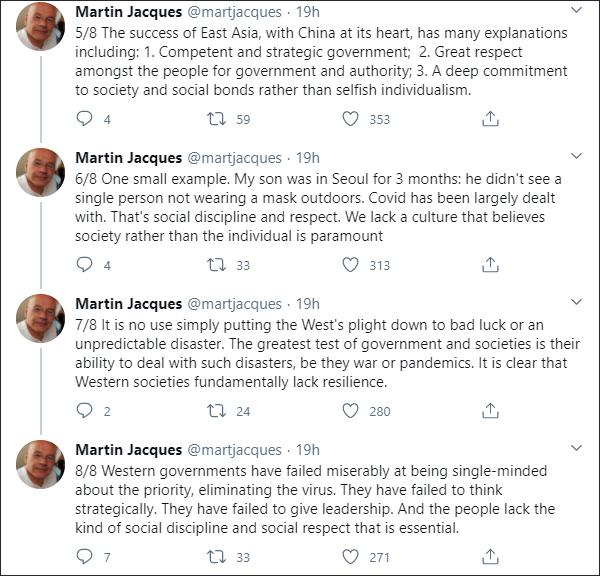Retweet the 5/8 East Asia tweet
Viewport: 600px width, 576px height.
tap(216, 119)
